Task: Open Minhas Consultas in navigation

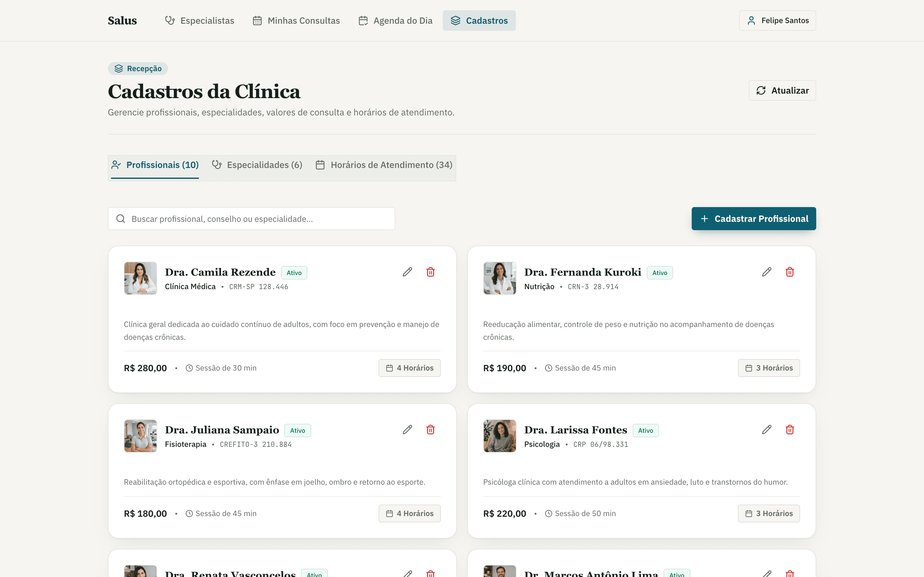Action: pos(296,21)
